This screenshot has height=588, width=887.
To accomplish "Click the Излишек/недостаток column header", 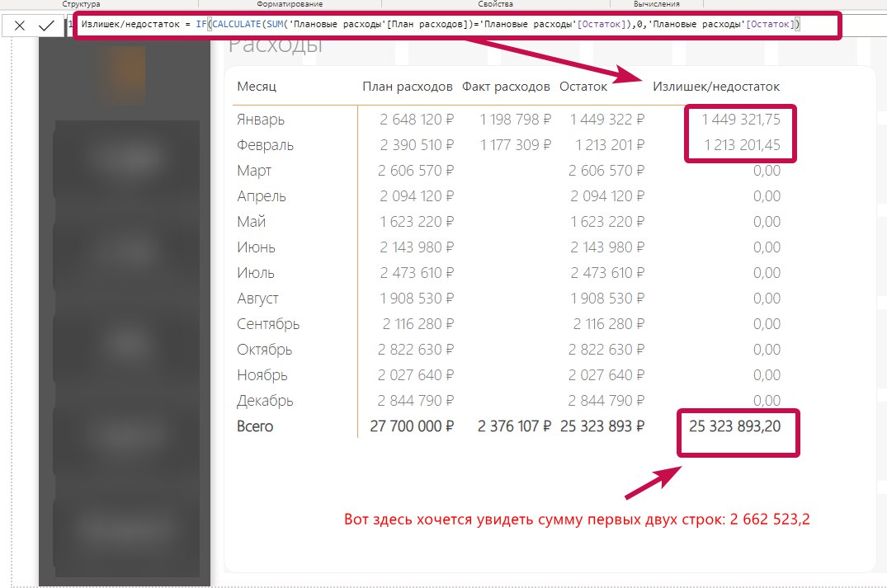I will [x=716, y=87].
